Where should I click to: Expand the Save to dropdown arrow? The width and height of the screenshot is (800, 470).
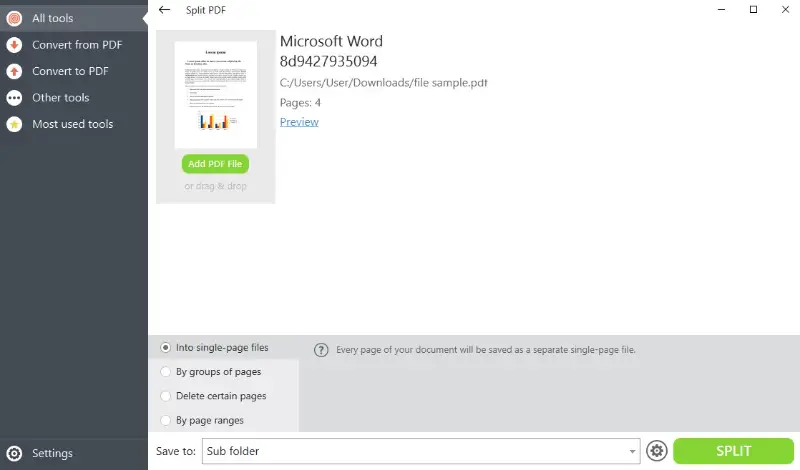pos(632,451)
